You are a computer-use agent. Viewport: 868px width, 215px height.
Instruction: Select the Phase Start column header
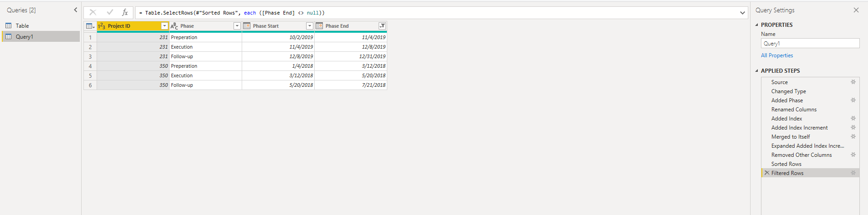(278, 26)
